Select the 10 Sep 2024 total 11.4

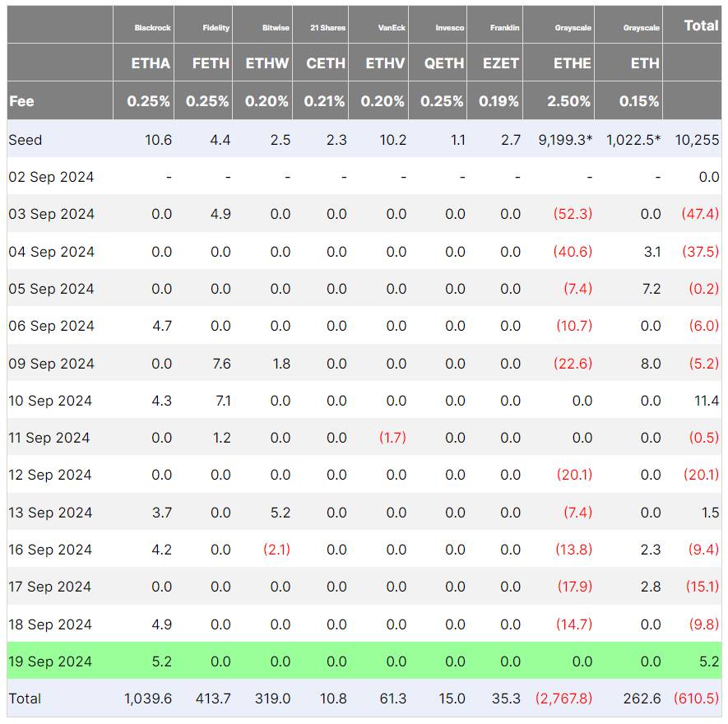pos(707,401)
